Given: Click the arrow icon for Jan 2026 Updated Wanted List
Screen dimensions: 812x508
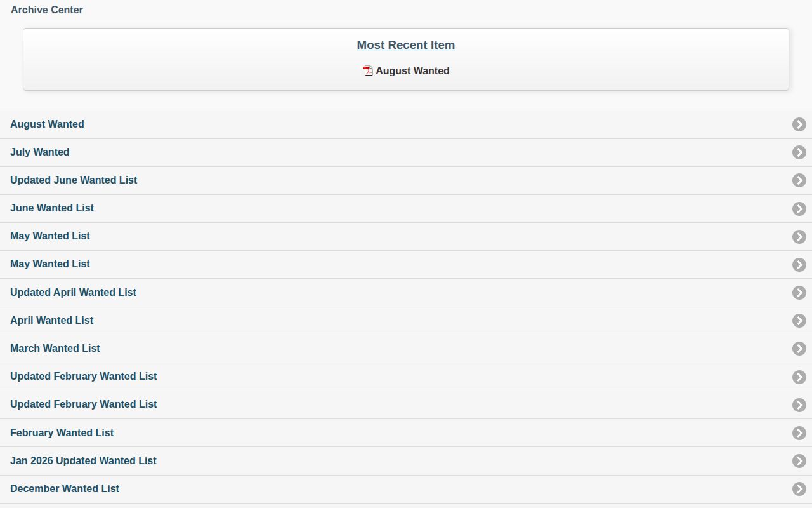Looking at the screenshot, I should point(799,461).
